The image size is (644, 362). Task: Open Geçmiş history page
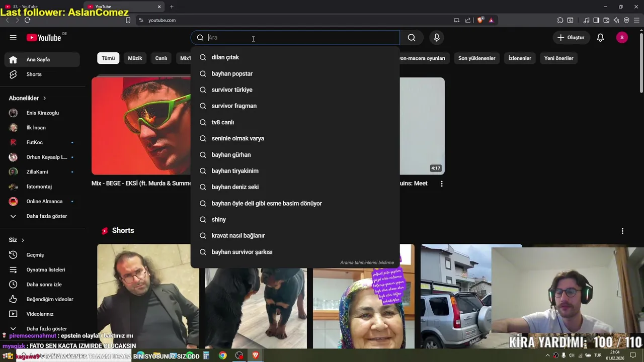click(42, 255)
